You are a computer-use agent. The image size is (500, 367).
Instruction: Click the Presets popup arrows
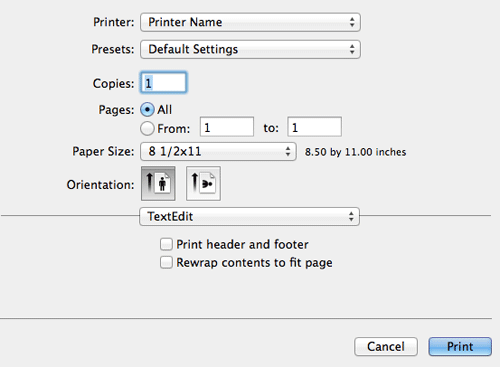pyautogui.click(x=352, y=49)
